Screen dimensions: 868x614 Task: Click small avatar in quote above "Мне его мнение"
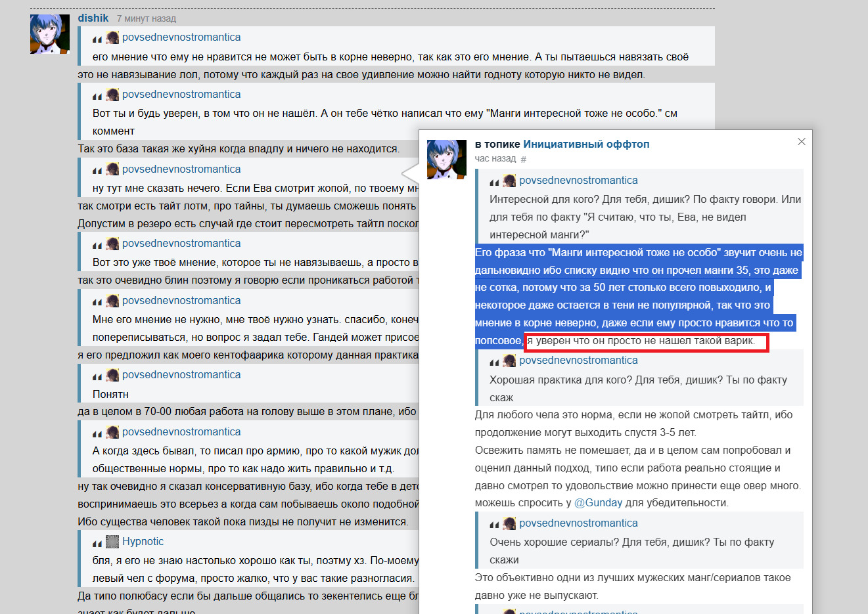(112, 301)
